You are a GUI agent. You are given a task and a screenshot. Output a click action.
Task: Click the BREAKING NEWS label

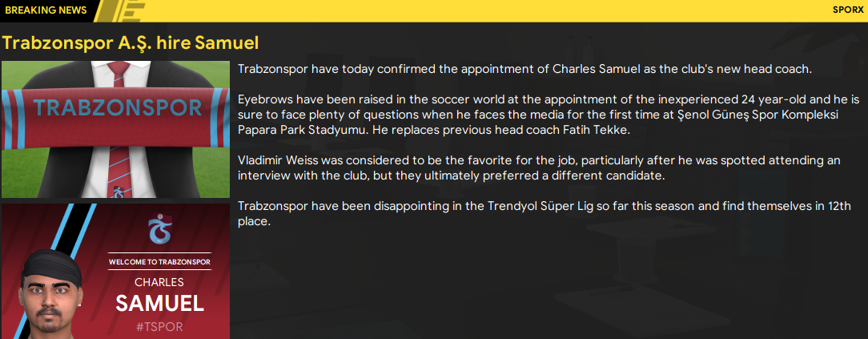(x=46, y=10)
